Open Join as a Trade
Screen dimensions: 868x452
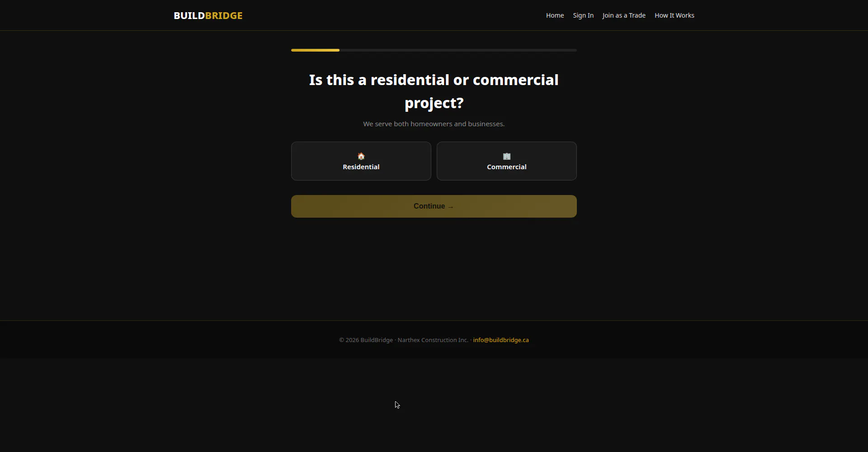[624, 15]
